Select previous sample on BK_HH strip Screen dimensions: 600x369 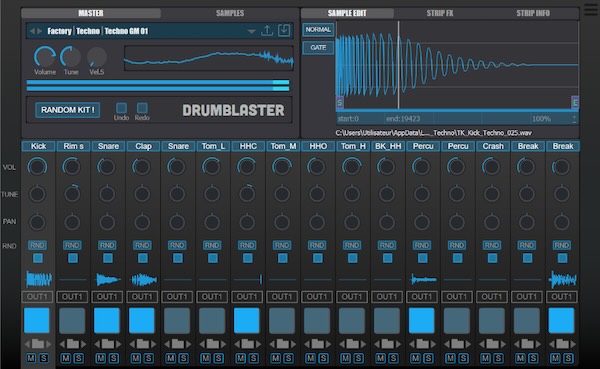[377, 344]
